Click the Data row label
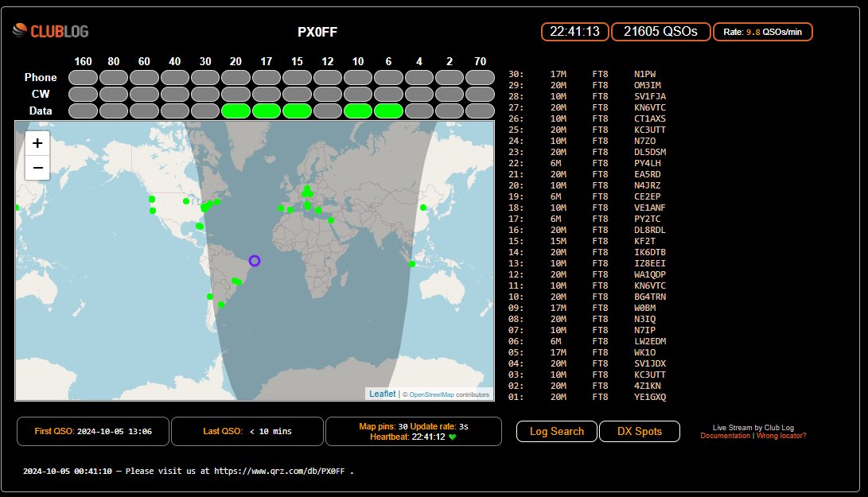The width and height of the screenshot is (868, 497). 41,111
